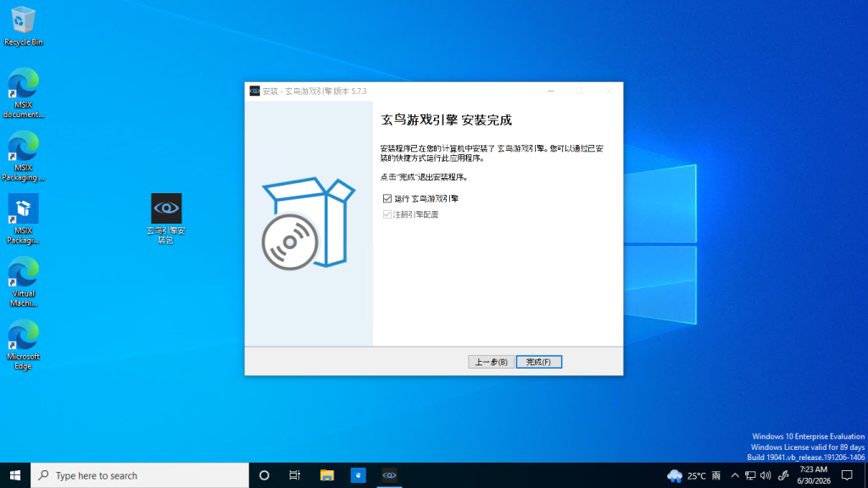Click the taskbar search box
Image resolution: width=868 pixels, height=488 pixels.
tap(140, 475)
